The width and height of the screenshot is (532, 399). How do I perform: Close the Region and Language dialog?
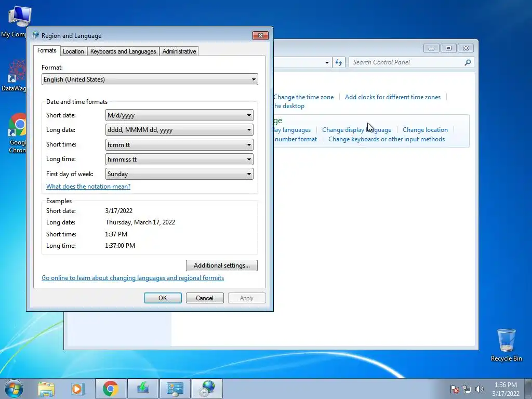[260, 35]
